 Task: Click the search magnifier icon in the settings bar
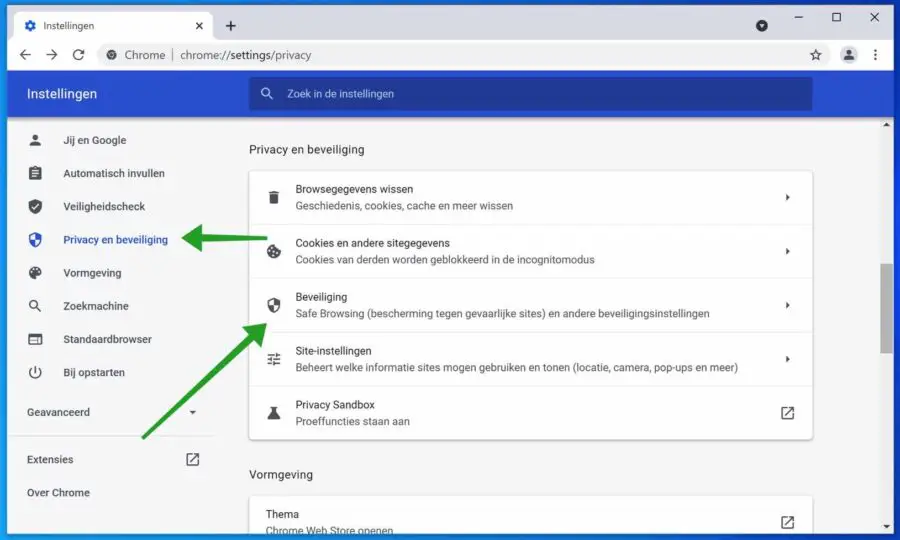pos(267,94)
